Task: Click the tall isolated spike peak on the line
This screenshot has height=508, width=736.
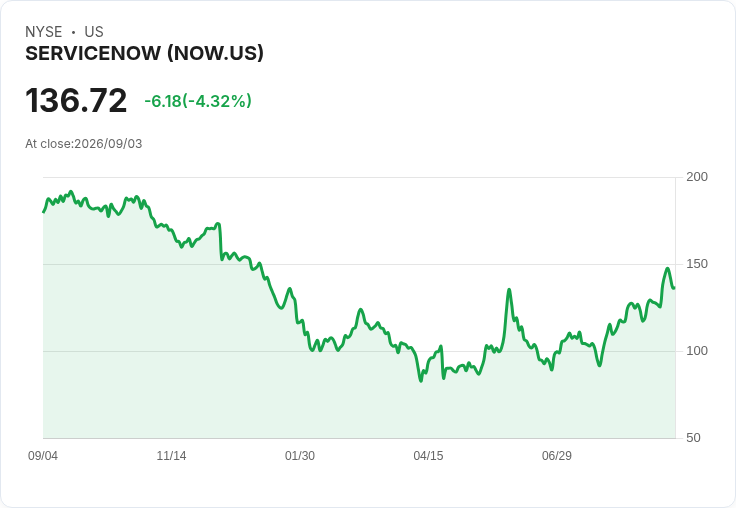Action: pyautogui.click(x=509, y=290)
